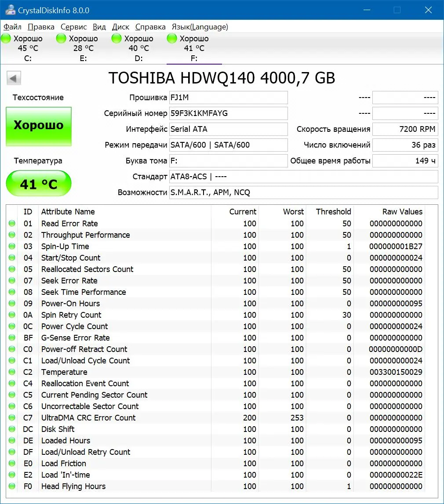Click the status dot of Temperature attribute row

[x=12, y=372]
